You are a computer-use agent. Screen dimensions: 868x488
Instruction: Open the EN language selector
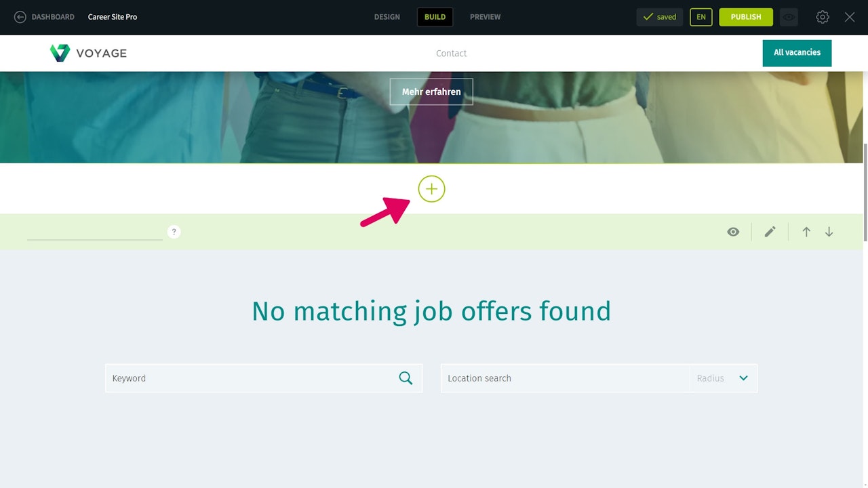(x=701, y=17)
